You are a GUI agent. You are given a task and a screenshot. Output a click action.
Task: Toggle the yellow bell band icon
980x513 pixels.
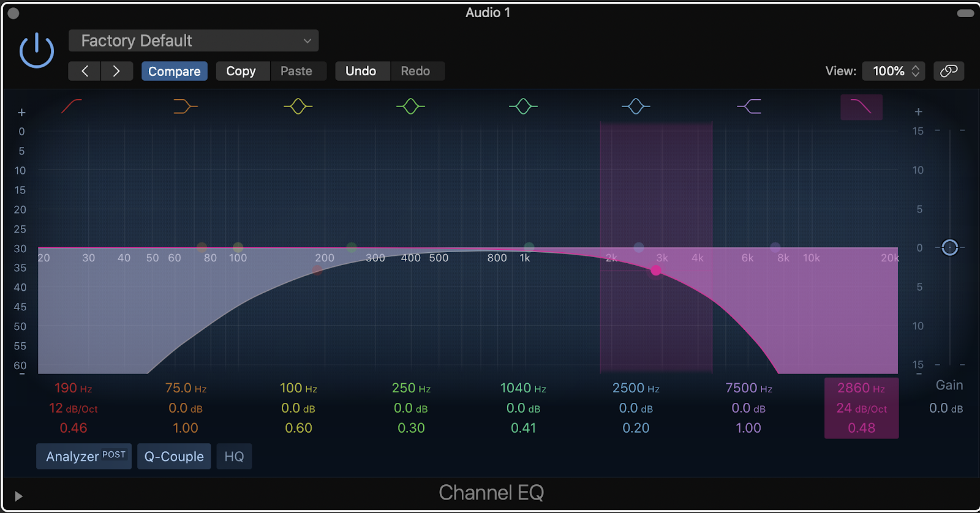298,107
